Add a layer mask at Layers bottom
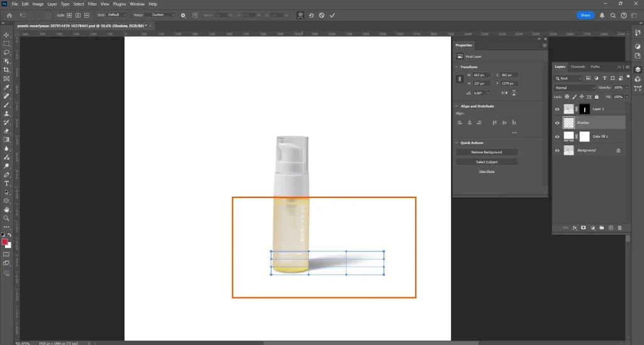Image resolution: width=644 pixels, height=345 pixels. click(x=583, y=227)
